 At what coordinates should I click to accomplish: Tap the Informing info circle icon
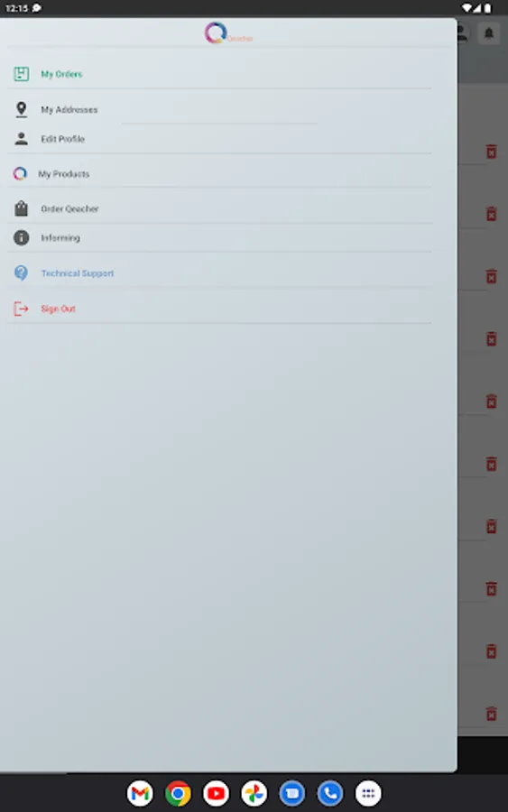tap(22, 237)
